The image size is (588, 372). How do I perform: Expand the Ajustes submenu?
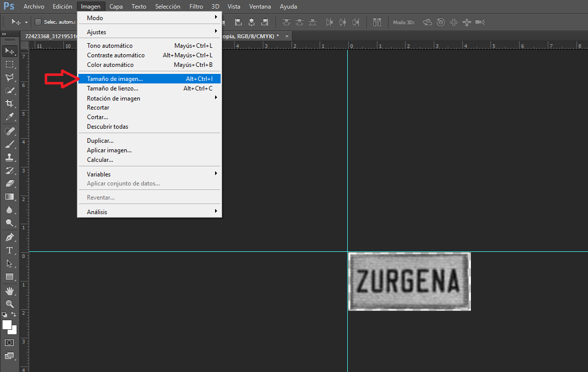149,32
